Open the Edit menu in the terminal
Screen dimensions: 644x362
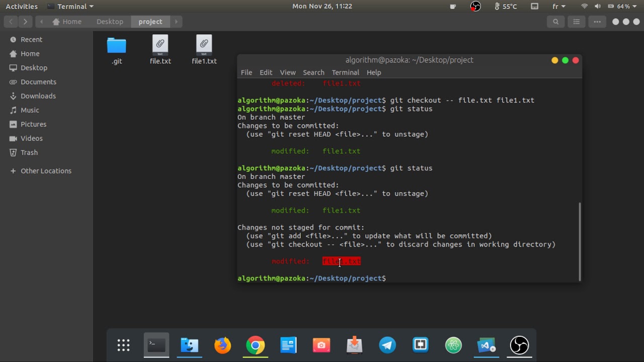click(266, 72)
